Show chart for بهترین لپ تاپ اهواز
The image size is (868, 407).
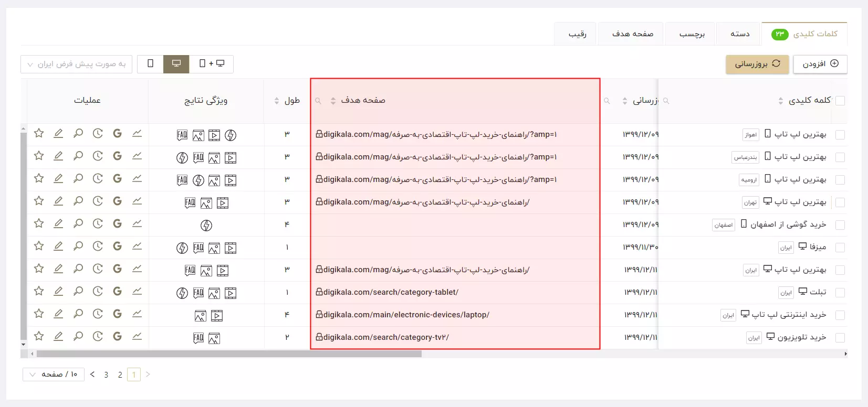137,133
